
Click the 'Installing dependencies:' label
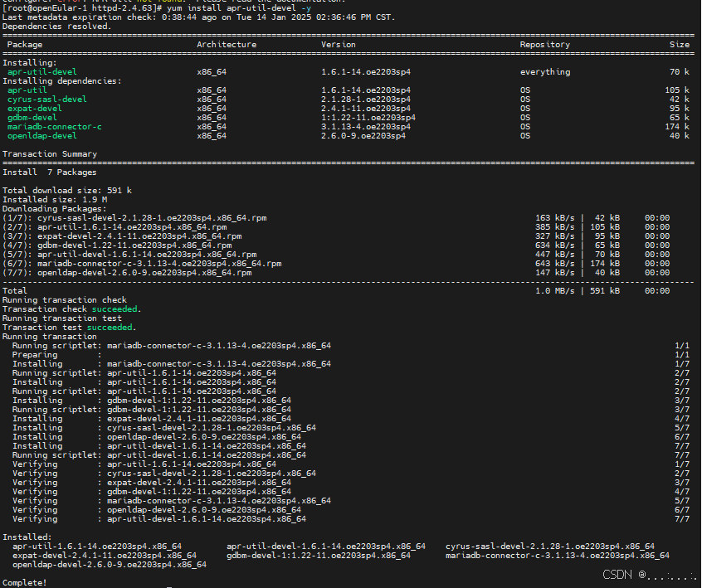click(61, 81)
